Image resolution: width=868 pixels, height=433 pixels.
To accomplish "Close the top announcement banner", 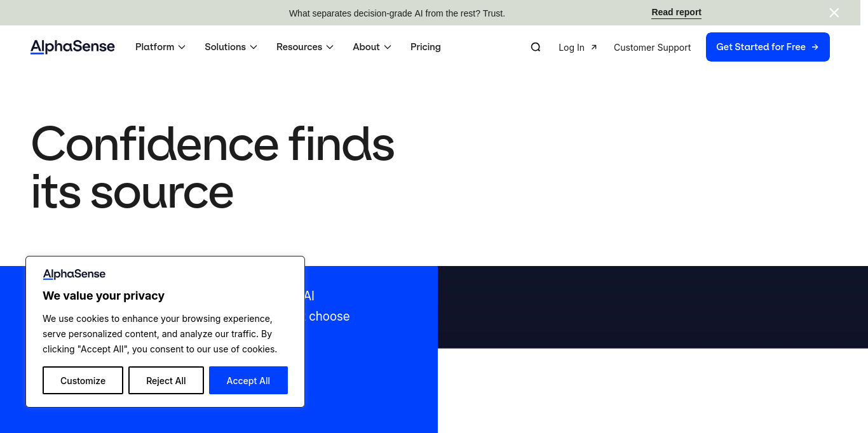I will (834, 13).
